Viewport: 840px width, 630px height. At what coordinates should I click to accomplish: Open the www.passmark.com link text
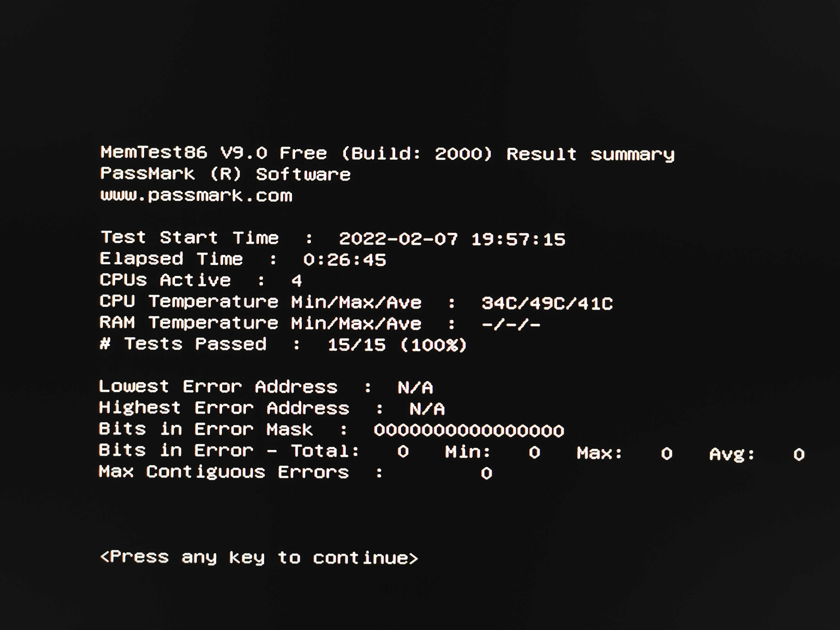196,195
